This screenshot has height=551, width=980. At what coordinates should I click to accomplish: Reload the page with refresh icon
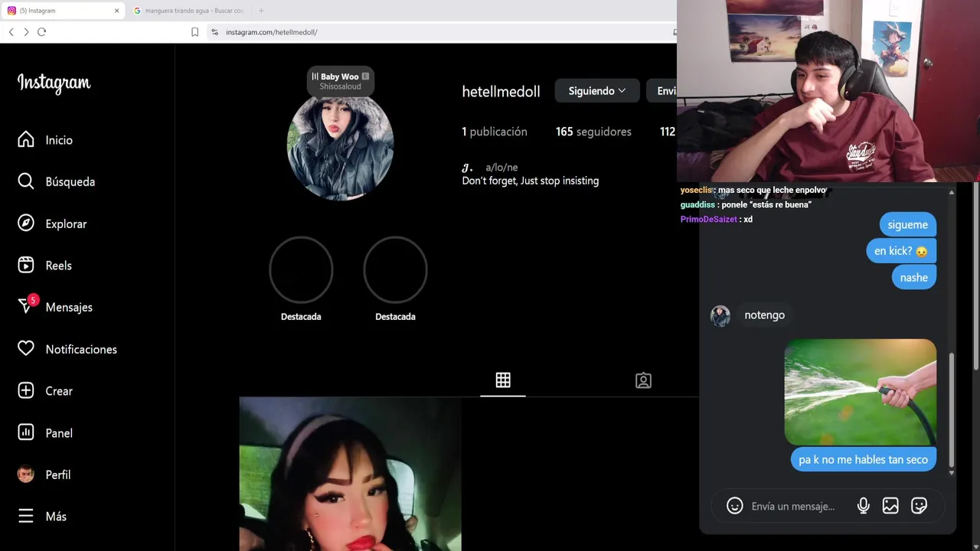click(41, 31)
